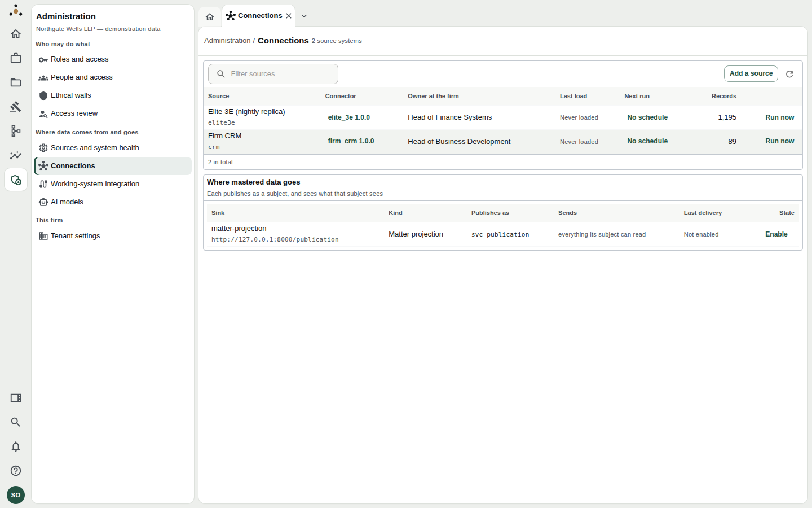Open Working-system integration
The width and height of the screenshot is (812, 508).
[x=113, y=184]
